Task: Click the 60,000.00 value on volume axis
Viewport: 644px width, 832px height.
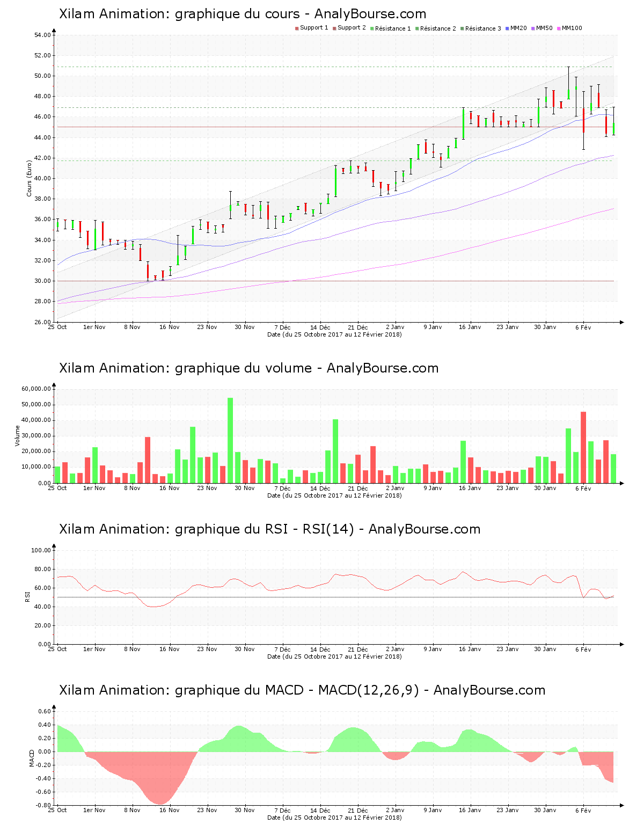Action: (x=36, y=389)
